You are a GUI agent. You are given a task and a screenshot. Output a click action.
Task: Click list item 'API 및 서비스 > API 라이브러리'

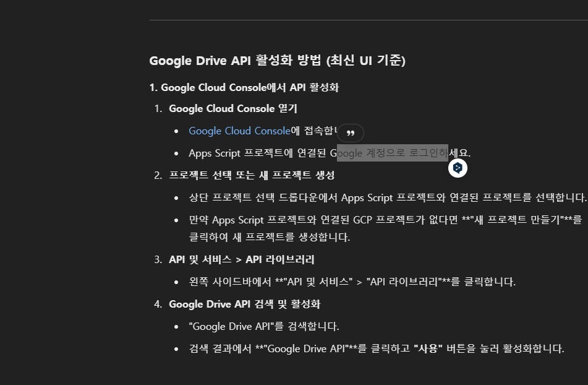tap(242, 260)
